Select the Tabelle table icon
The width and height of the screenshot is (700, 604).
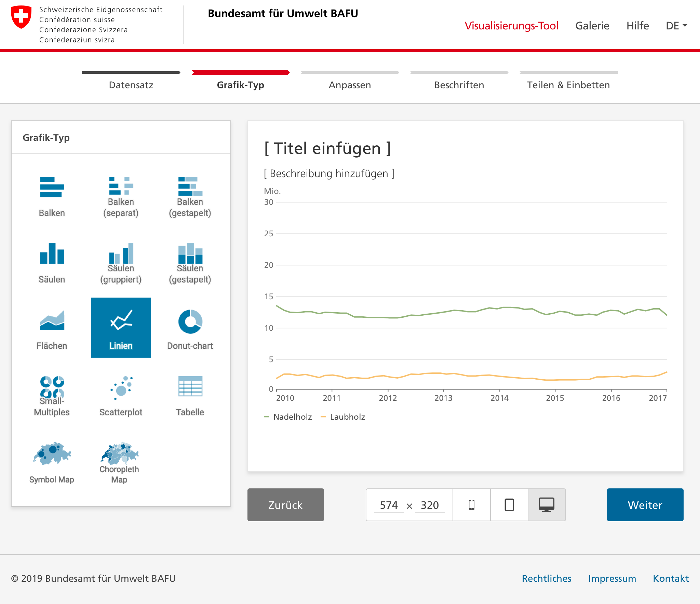click(x=190, y=386)
